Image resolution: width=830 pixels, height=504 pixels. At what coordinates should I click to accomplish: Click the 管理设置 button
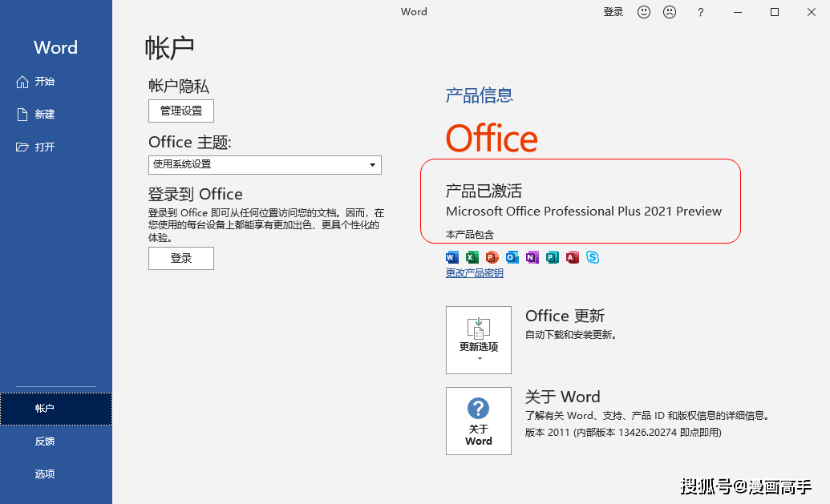[x=181, y=111]
